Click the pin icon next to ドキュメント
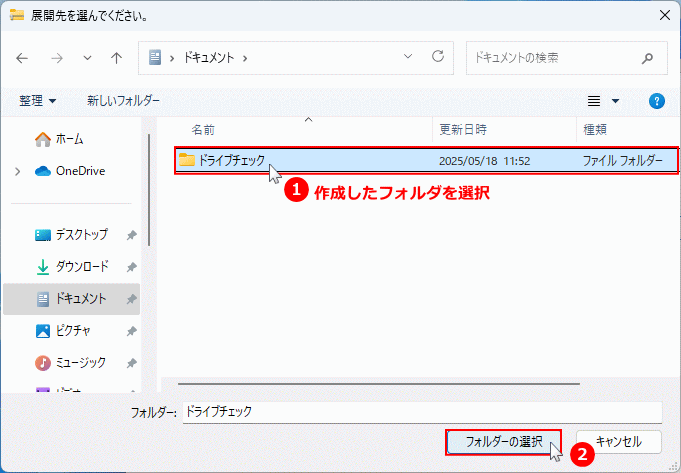 tap(131, 299)
